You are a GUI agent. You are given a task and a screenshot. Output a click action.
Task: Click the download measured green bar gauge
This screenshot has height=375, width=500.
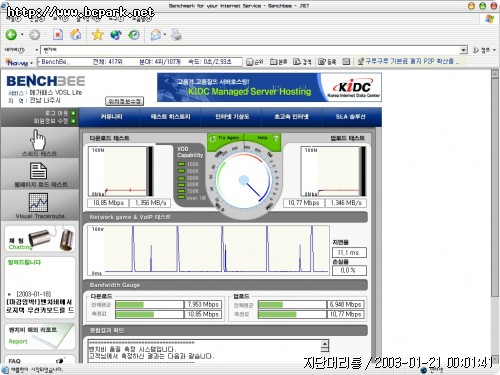(149, 314)
